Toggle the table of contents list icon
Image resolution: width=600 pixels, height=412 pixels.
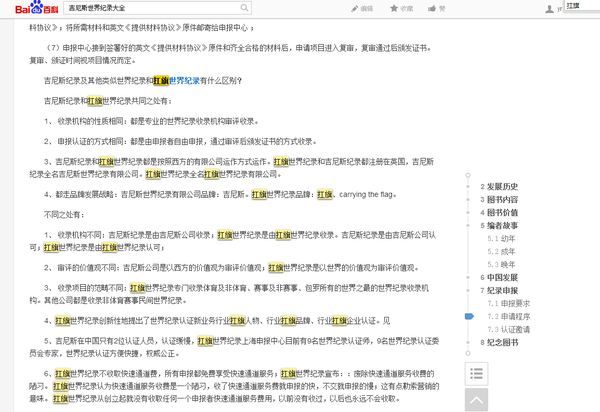click(476, 373)
